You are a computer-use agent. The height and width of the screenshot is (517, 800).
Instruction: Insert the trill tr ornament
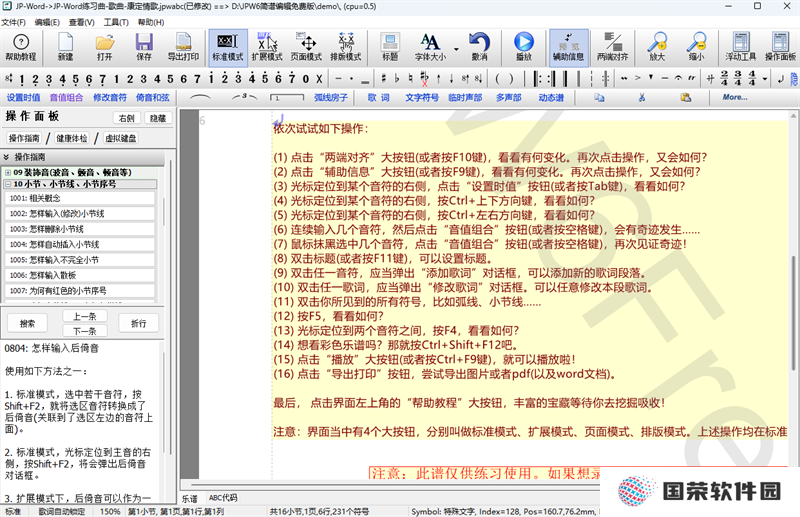(692, 79)
